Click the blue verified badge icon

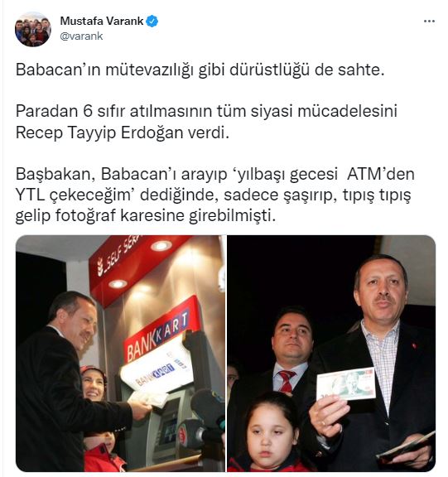[152, 22]
